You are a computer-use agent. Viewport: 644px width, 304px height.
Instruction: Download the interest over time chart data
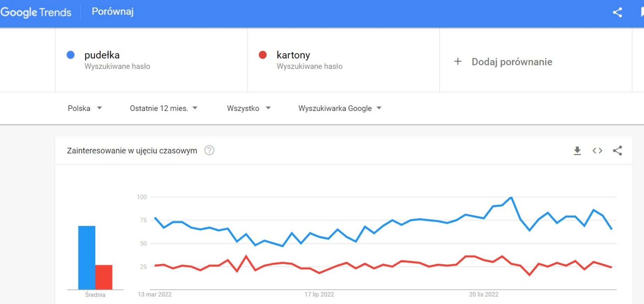[x=577, y=151]
